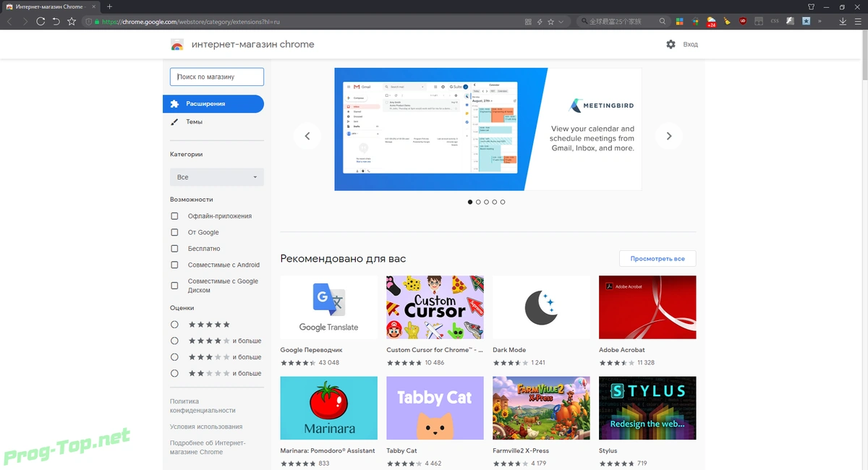The image size is (868, 470).
Task: Open a new tab with the plus icon
Action: 109,7
